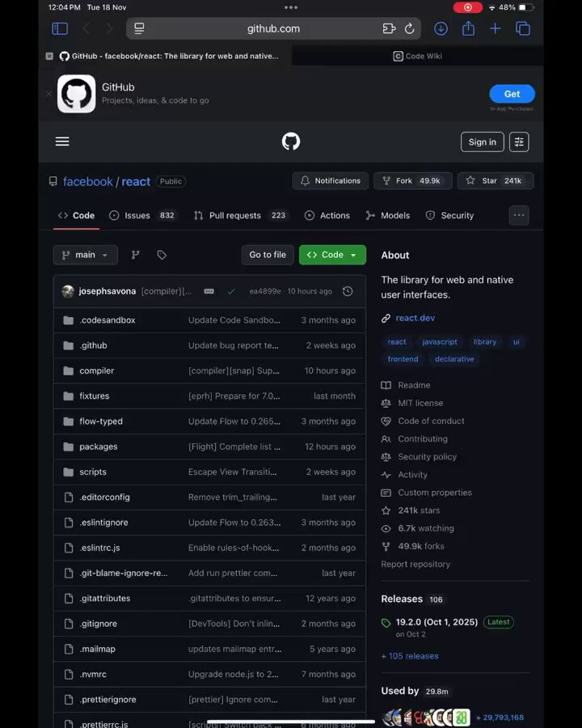This screenshot has width=582, height=728.
Task: Open 19.2.0 (Oct 1, 2025) release
Action: pyautogui.click(x=436, y=622)
